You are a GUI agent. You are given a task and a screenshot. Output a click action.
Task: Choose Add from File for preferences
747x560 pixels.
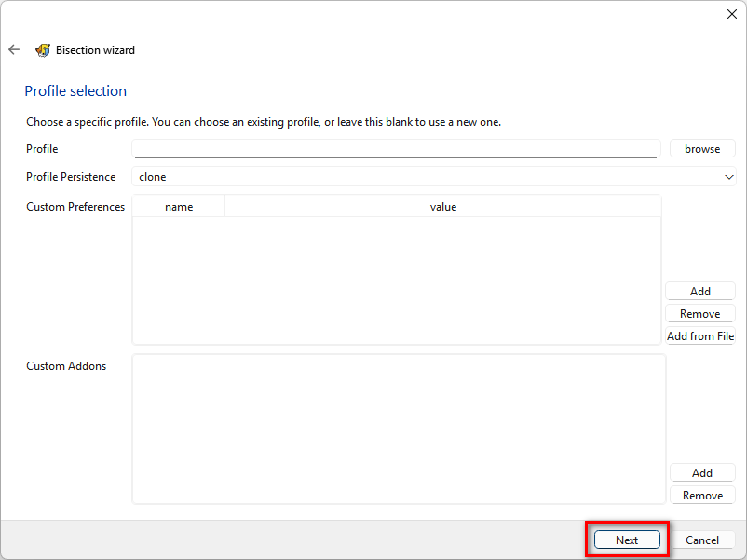[x=700, y=336]
